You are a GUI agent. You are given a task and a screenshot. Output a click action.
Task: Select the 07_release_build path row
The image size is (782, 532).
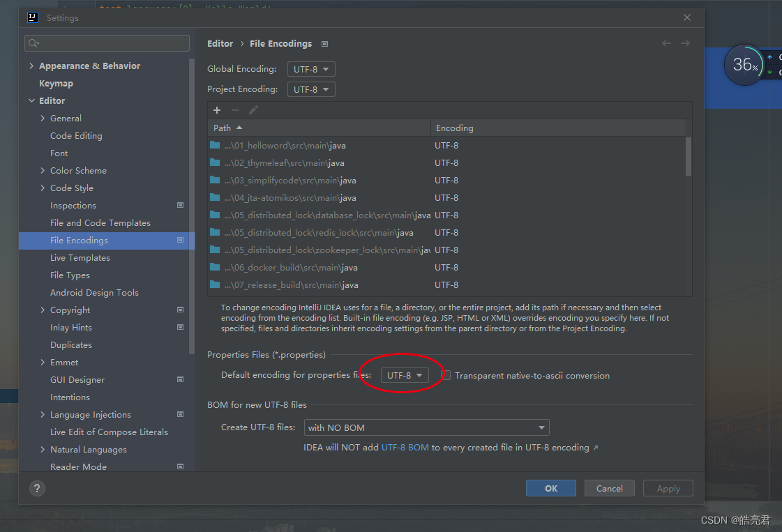pos(447,284)
